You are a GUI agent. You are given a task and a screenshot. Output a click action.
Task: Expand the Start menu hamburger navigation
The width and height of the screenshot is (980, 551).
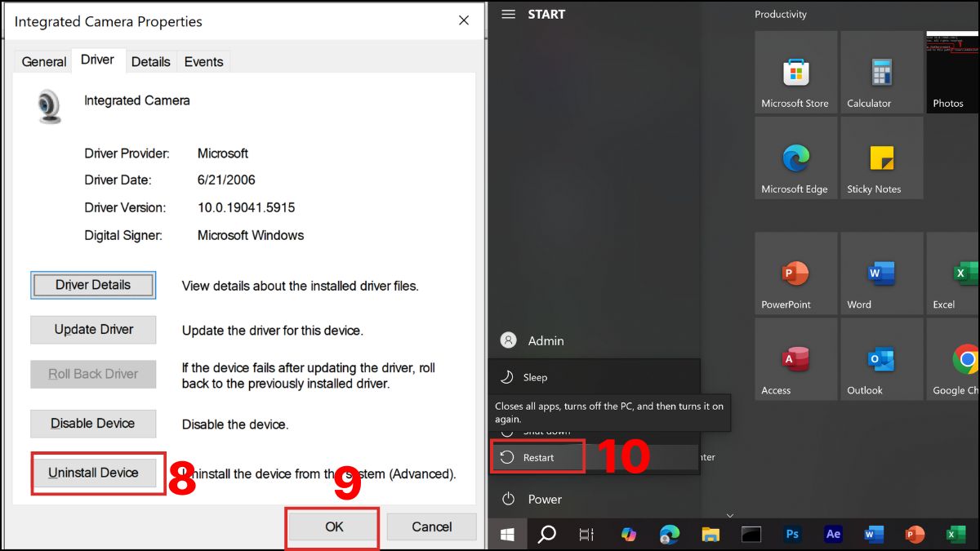tap(507, 14)
